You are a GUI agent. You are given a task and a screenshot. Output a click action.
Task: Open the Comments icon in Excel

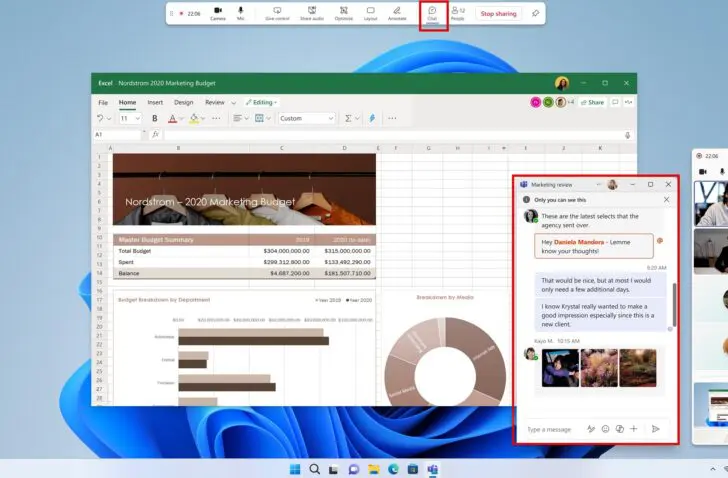(x=615, y=102)
